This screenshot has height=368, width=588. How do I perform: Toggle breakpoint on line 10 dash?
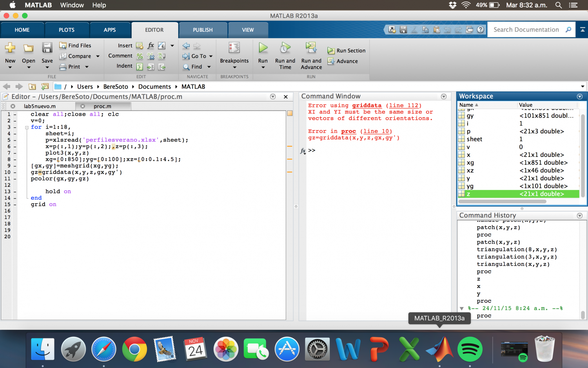coord(15,172)
